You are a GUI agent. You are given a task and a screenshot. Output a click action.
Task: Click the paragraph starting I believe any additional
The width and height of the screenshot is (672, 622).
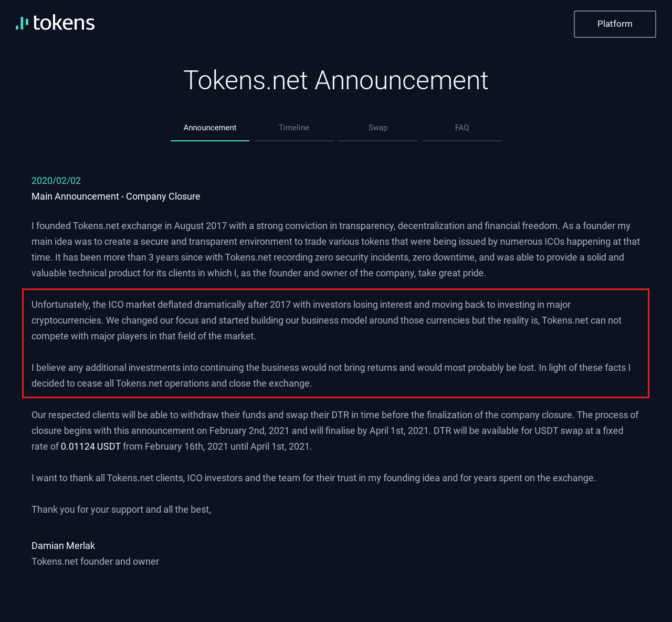331,376
